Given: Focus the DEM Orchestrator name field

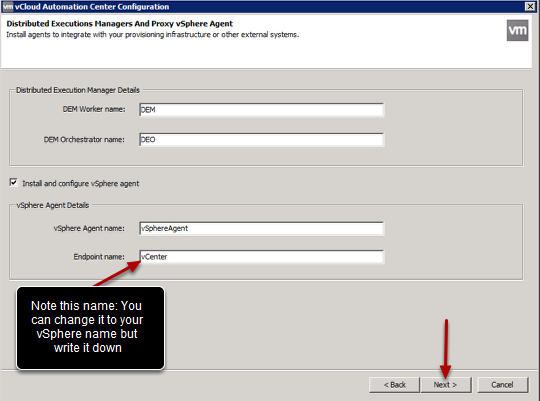Looking at the screenshot, I should point(261,140).
